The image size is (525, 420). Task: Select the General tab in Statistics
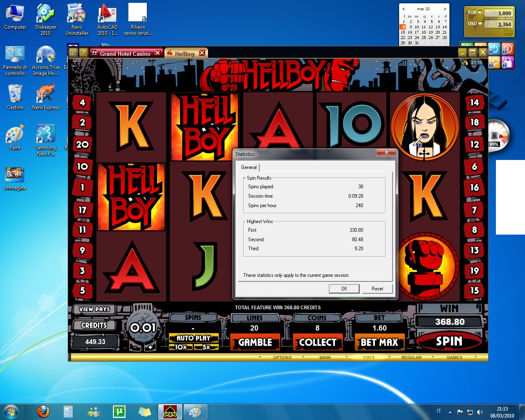(x=249, y=167)
